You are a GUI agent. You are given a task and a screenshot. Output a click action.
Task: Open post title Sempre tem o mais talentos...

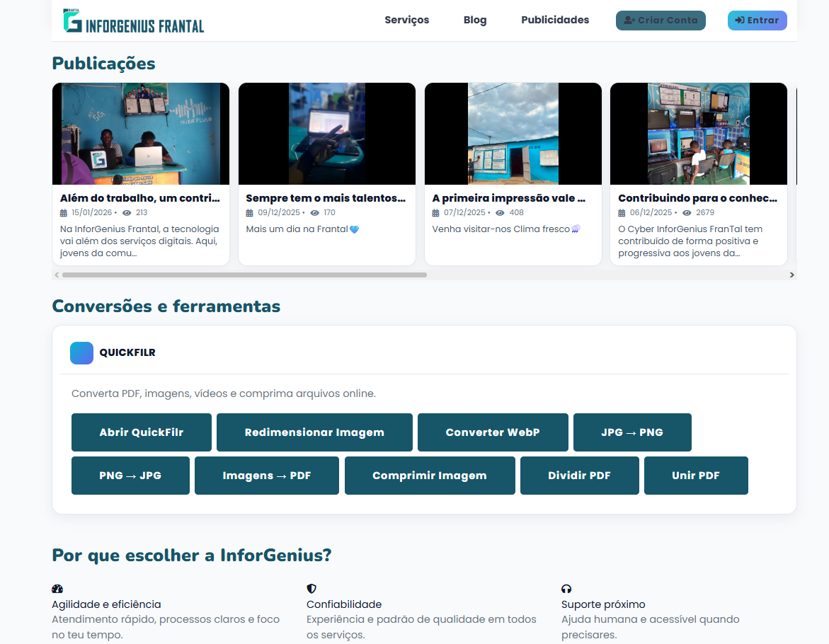point(326,198)
